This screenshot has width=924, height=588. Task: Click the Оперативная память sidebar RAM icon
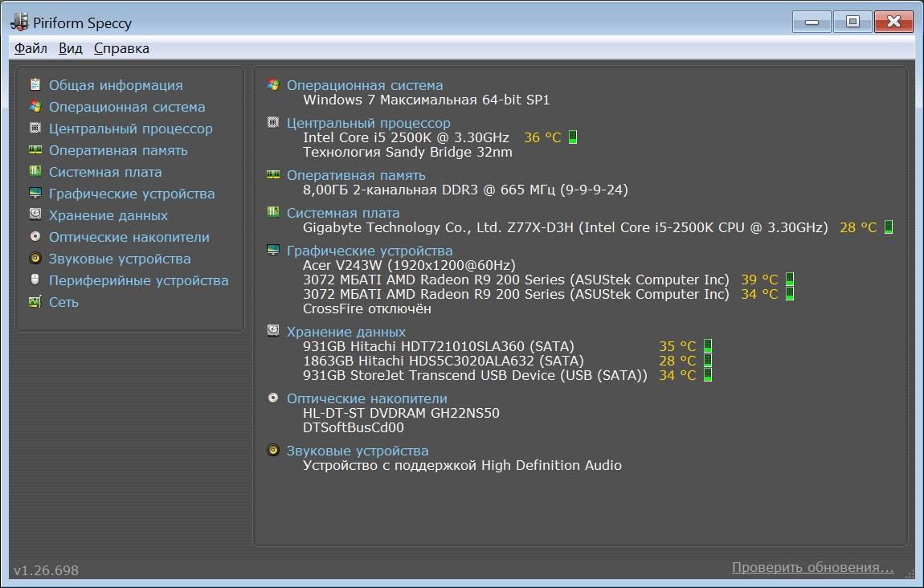pos(35,149)
